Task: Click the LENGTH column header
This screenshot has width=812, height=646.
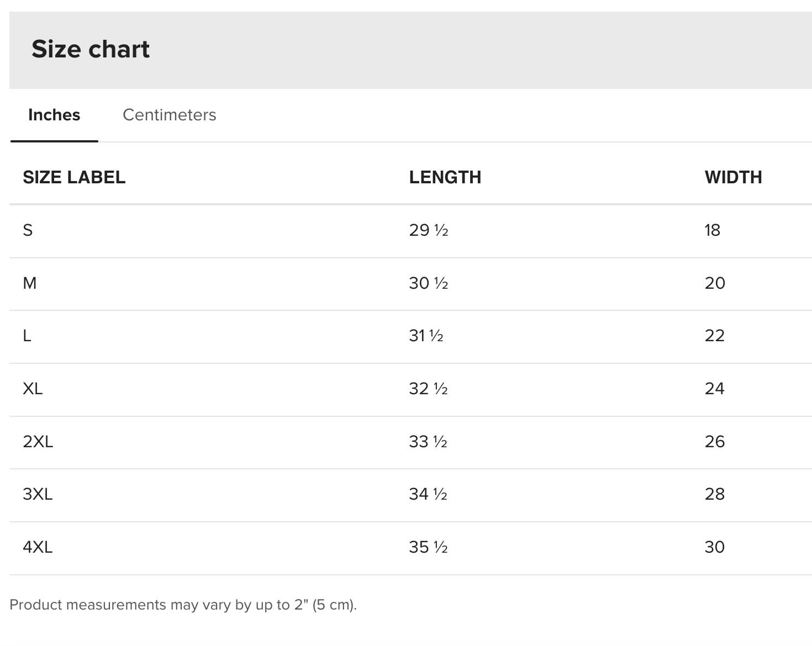Action: [x=445, y=177]
